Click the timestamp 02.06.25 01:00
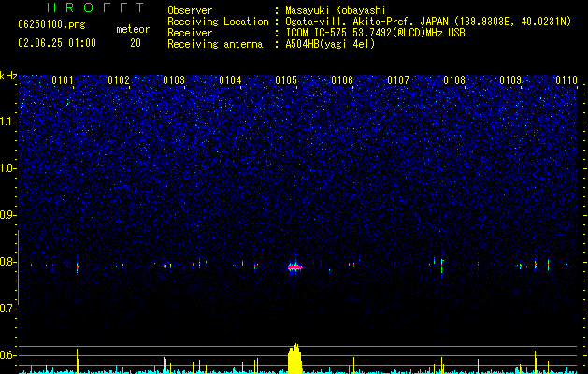 coord(57,43)
